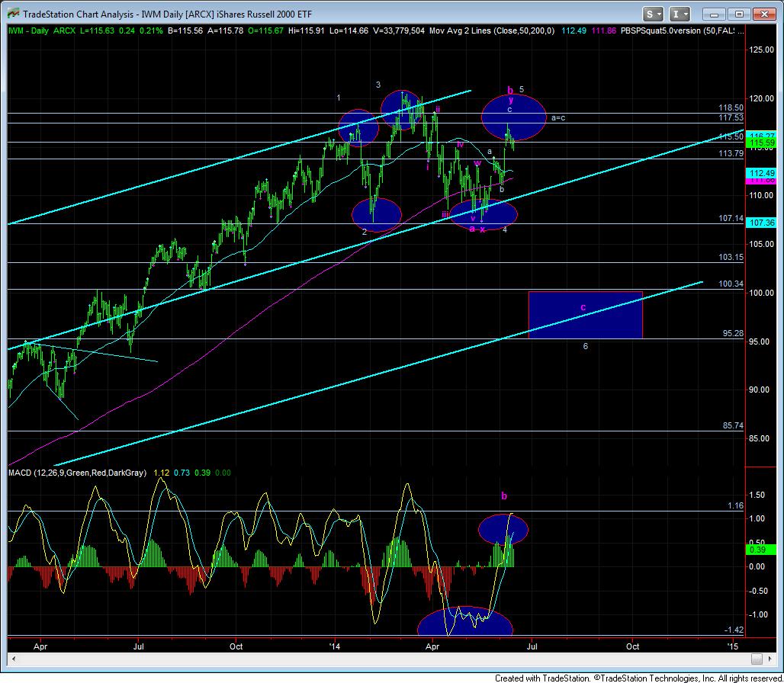The image size is (784, 683).
Task: Click the cyan 112.49 moving average tag
Action: (762, 173)
